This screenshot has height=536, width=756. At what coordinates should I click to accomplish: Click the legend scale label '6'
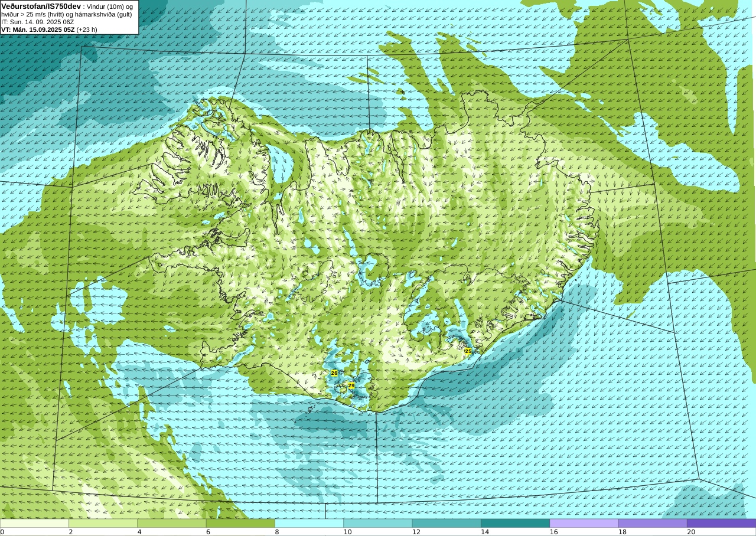(208, 532)
